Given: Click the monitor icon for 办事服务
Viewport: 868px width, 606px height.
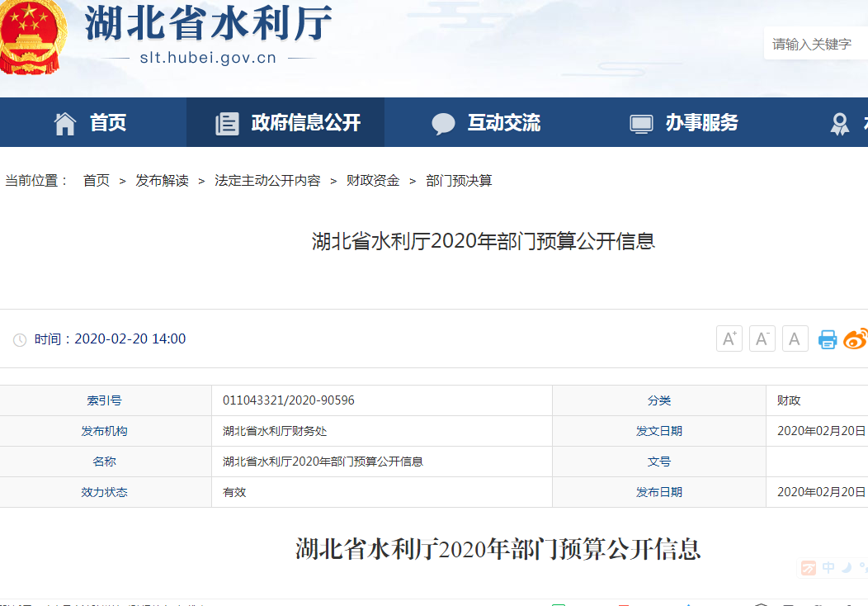Looking at the screenshot, I should 641,124.
